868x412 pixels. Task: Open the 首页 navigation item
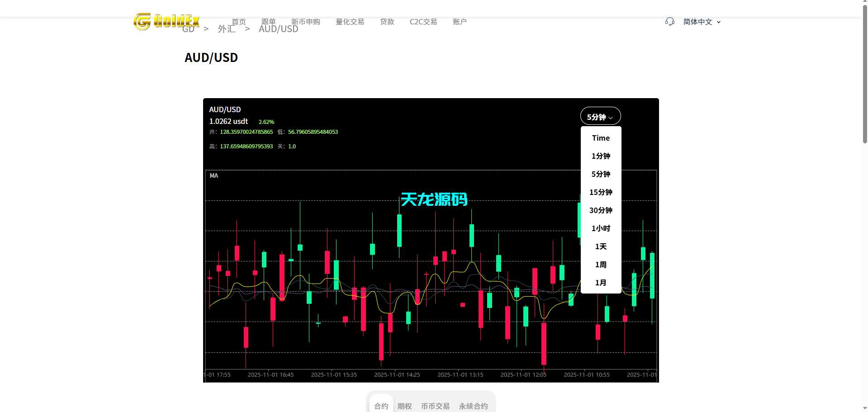[239, 21]
